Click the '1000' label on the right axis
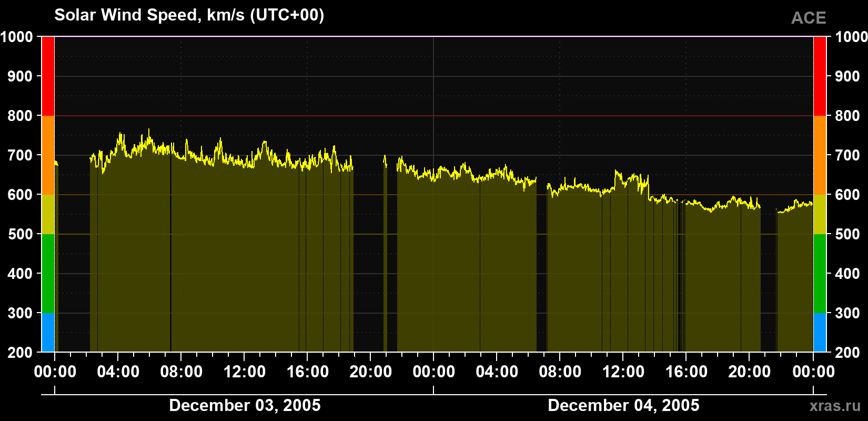This screenshot has height=421, width=868. [851, 37]
